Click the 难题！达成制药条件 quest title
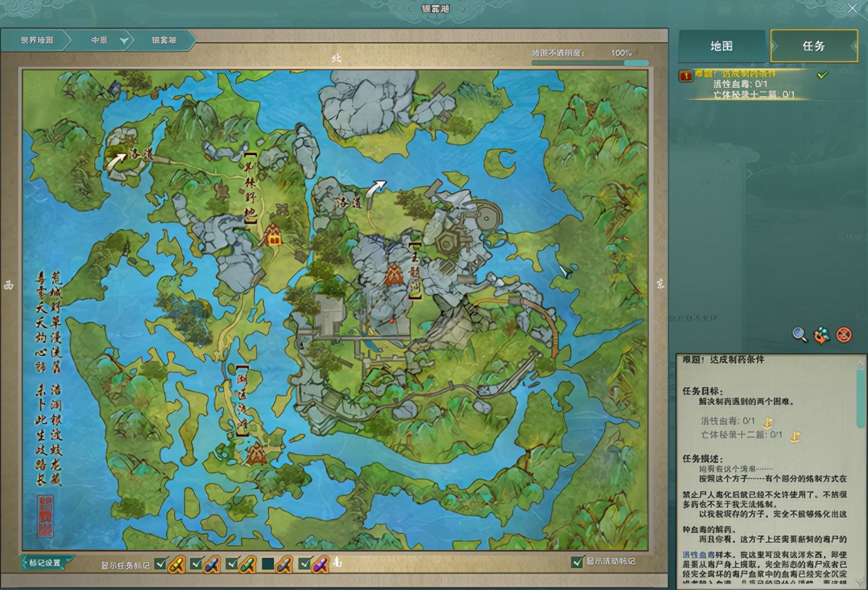868x590 pixels. [x=723, y=360]
